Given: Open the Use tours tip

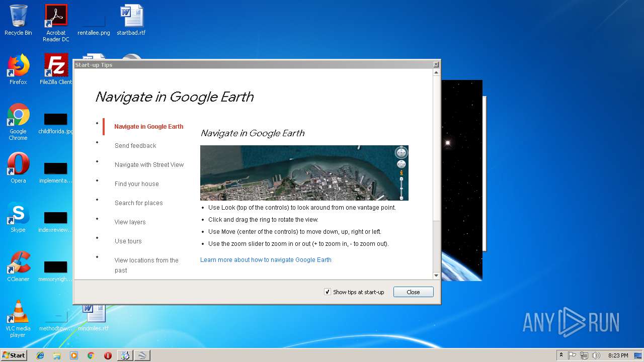Looking at the screenshot, I should 128,241.
